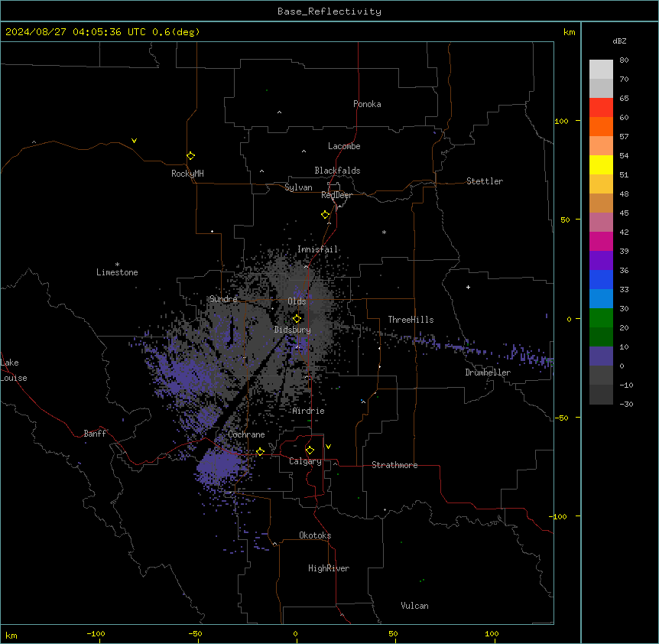Click the 80 value in the dBZ legend
The height and width of the screenshot is (644, 659).
pyautogui.click(x=624, y=60)
